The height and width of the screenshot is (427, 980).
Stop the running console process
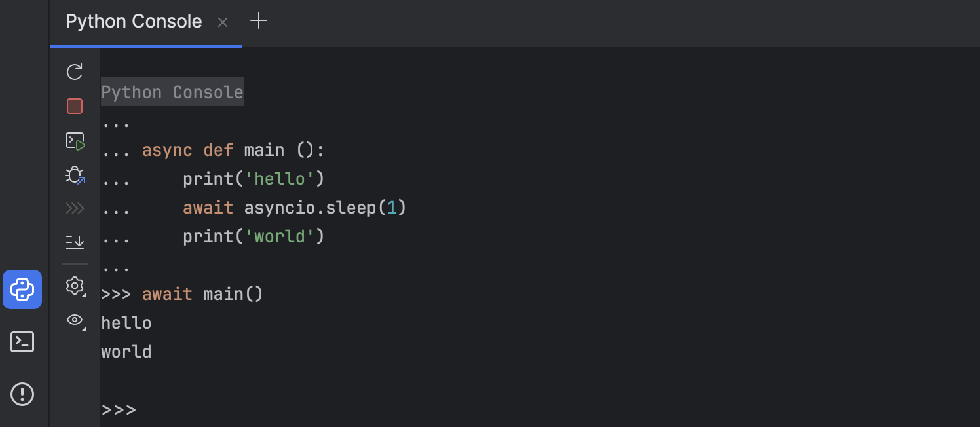74,105
